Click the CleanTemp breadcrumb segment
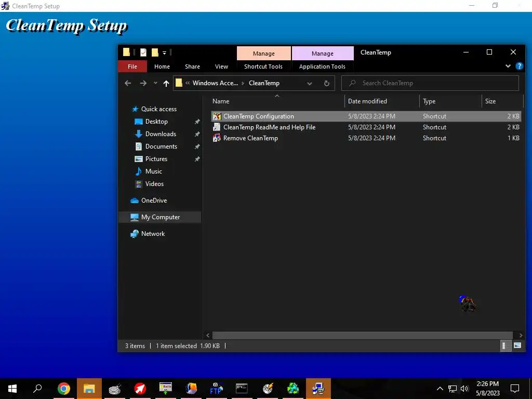This screenshot has width=532, height=399. point(264,83)
